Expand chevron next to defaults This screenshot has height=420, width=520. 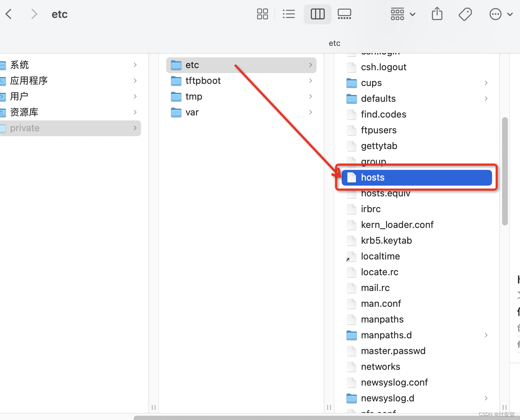point(486,99)
